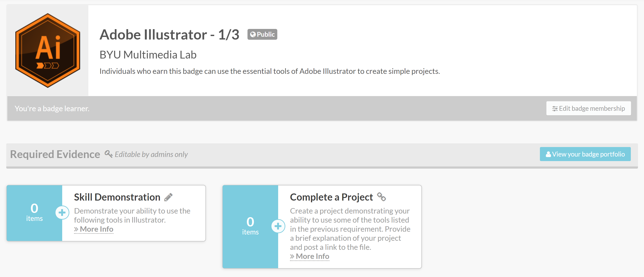Viewport: 644px width, 277px height.
Task: Click the plus icon on Complete a Project
Action: pos(278,226)
